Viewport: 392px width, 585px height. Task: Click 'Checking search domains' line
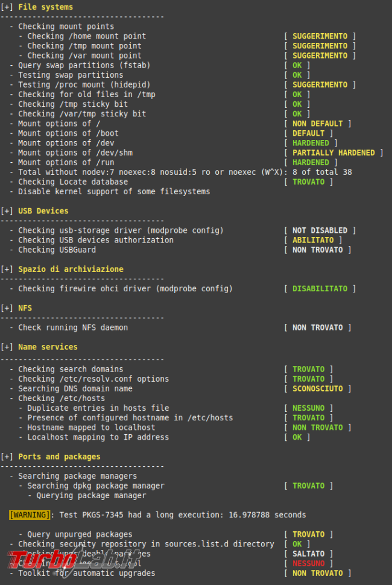[71, 369]
